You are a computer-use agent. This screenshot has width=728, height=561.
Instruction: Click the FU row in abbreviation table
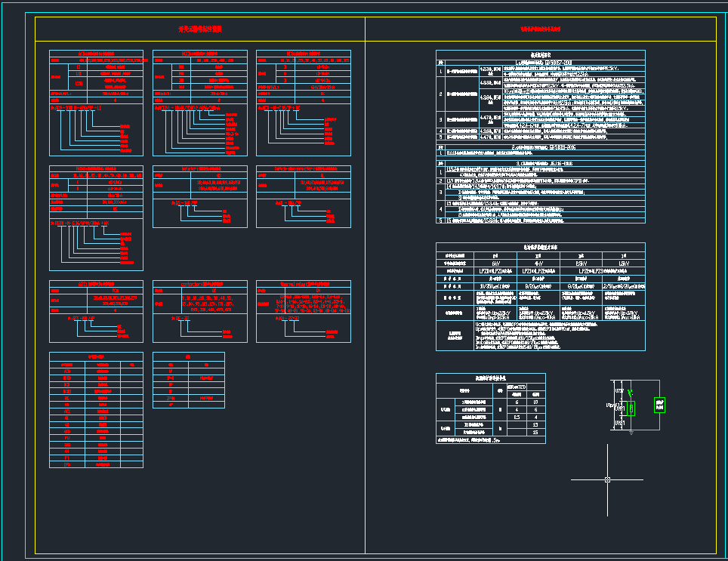click(68, 437)
